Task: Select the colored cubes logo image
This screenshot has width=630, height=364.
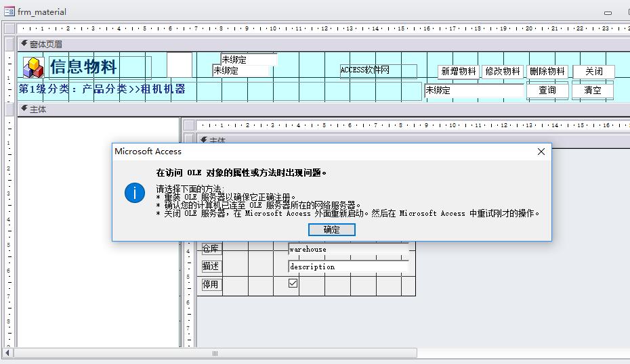Action: [33, 67]
